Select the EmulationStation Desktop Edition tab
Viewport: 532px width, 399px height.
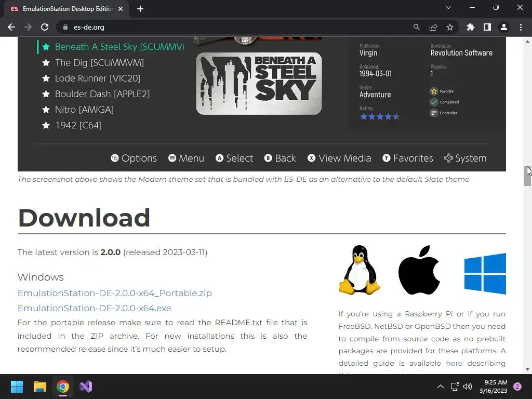tap(66, 9)
